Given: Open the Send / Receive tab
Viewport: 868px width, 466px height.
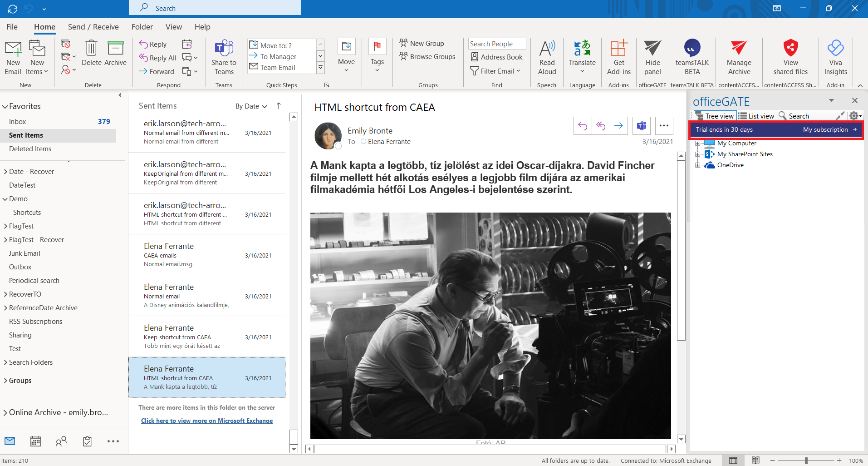Looking at the screenshot, I should tap(93, 27).
